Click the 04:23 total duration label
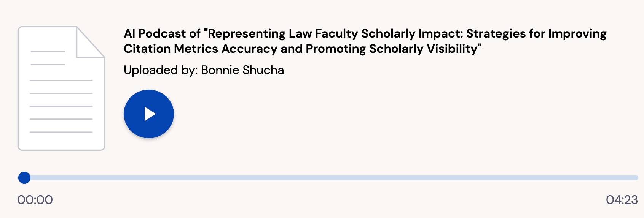 (x=622, y=200)
